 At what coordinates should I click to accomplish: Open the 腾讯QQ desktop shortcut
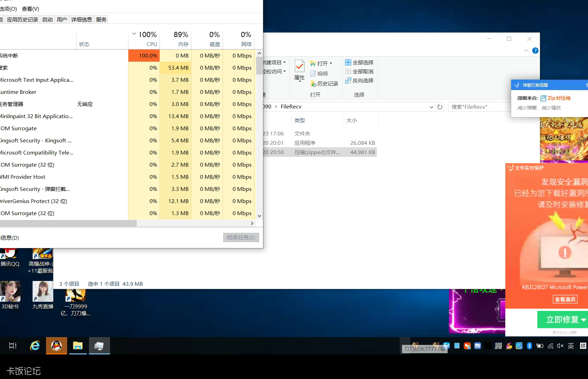click(x=10, y=258)
